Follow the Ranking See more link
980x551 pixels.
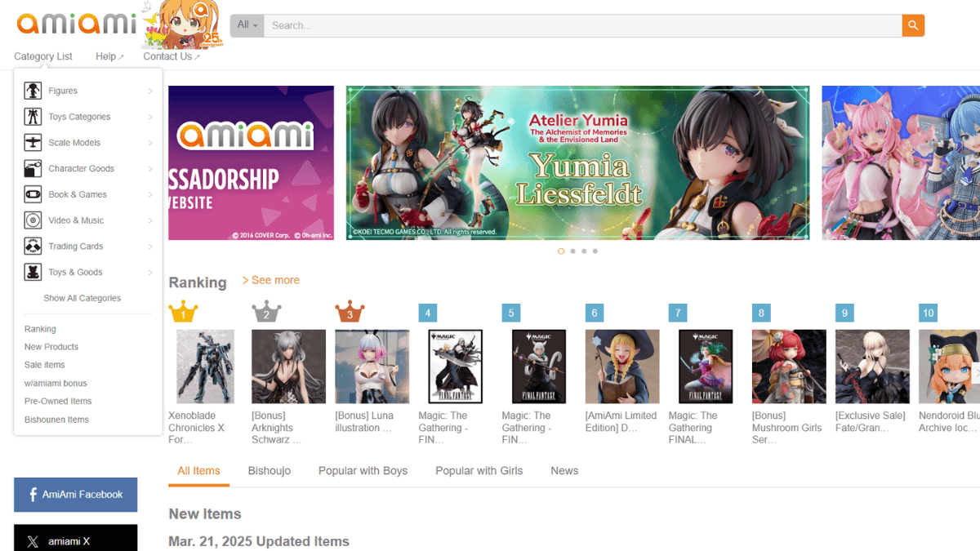(x=271, y=280)
